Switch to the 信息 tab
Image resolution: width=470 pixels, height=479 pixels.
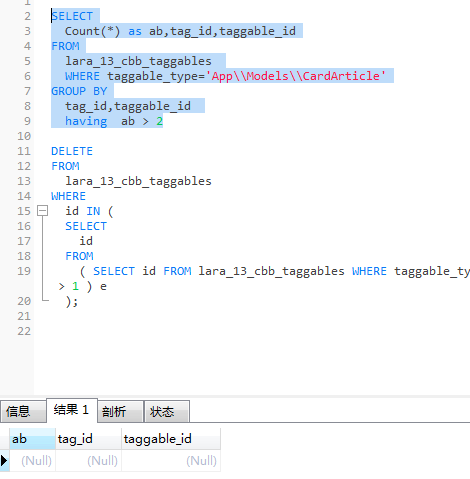click(23, 411)
